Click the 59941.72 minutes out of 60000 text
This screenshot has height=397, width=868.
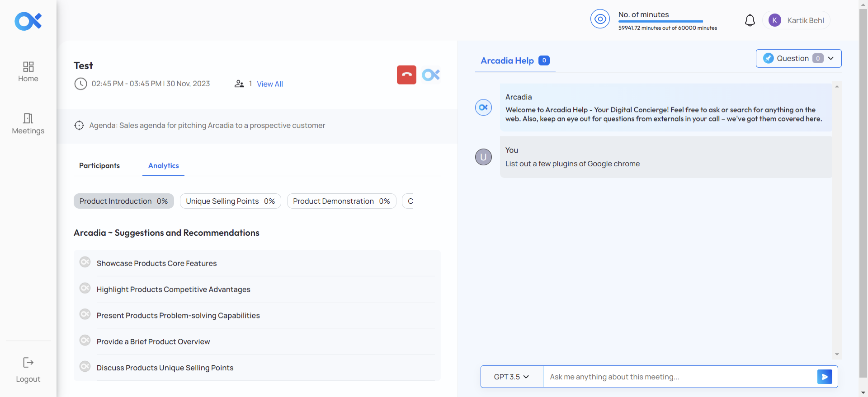pos(667,28)
